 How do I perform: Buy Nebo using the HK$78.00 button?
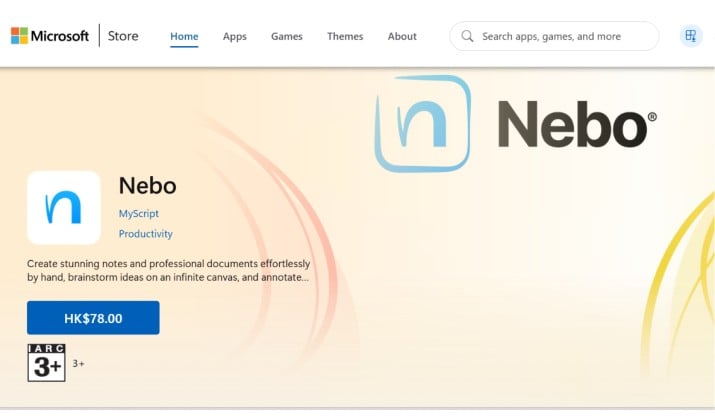pos(93,318)
